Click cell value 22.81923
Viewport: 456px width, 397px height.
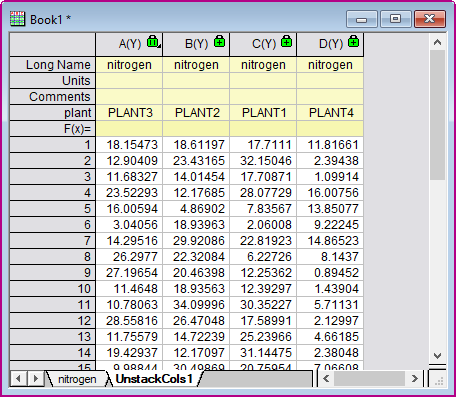click(263, 241)
